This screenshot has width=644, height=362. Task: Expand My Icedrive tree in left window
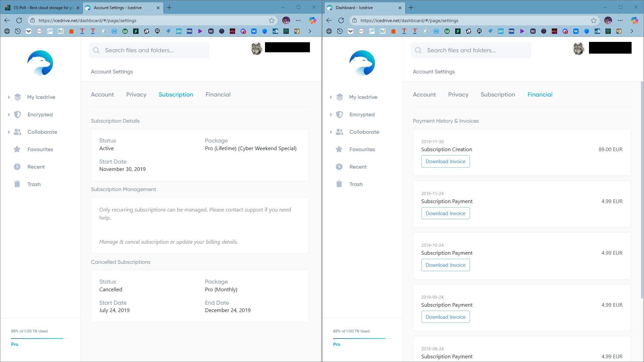9,97
